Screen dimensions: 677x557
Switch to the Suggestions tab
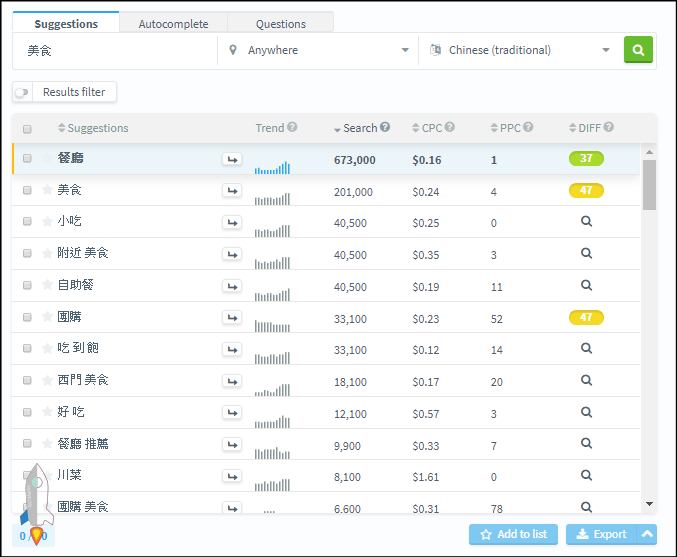pyautogui.click(x=66, y=24)
